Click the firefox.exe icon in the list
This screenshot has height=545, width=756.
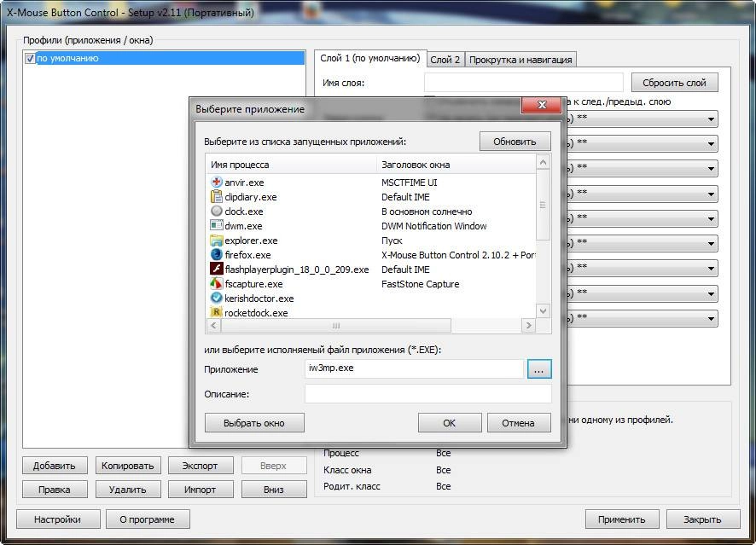click(x=217, y=254)
